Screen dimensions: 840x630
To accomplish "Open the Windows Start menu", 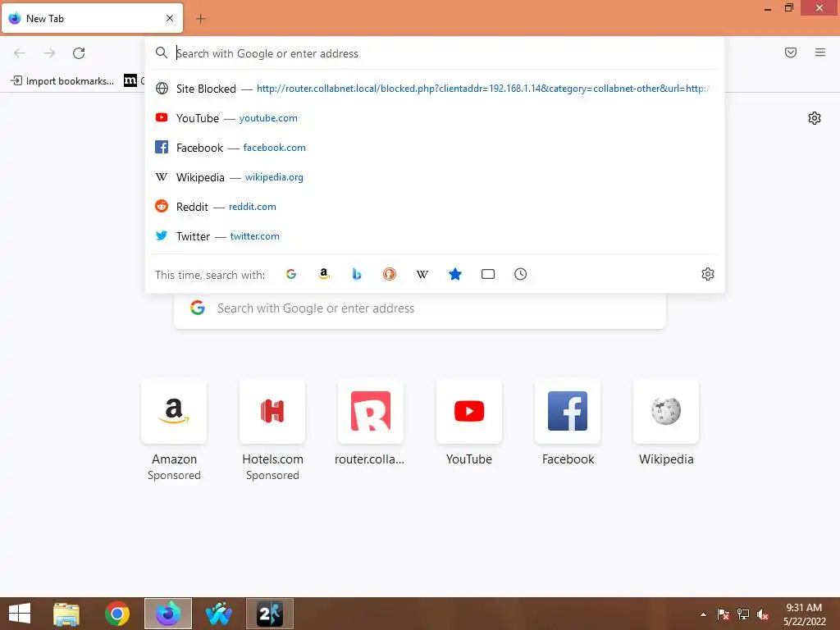I will pyautogui.click(x=20, y=614).
